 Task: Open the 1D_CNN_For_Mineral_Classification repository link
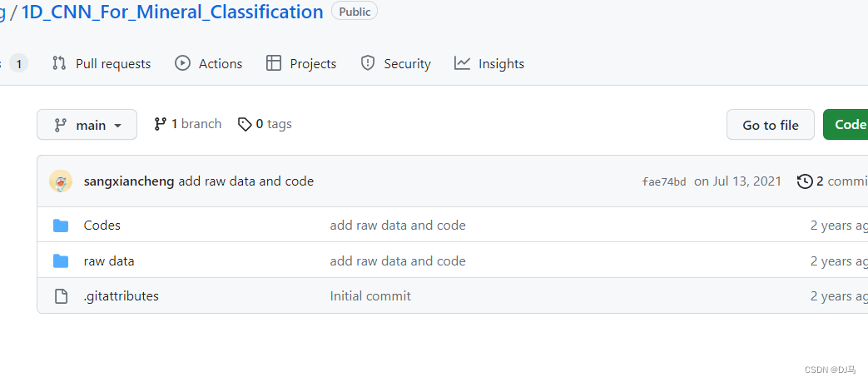172,12
